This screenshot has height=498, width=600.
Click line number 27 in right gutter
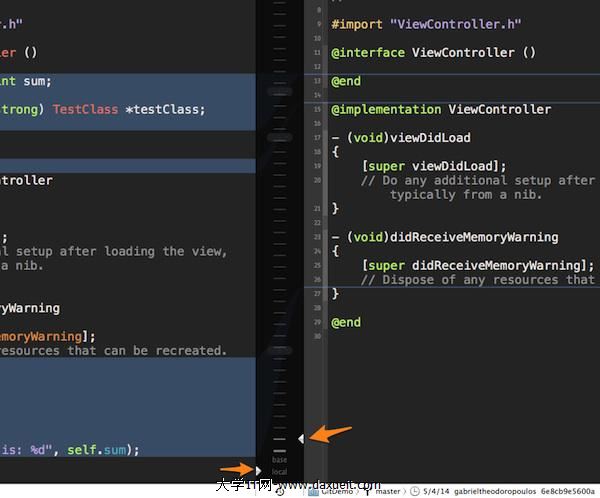pyautogui.click(x=317, y=294)
